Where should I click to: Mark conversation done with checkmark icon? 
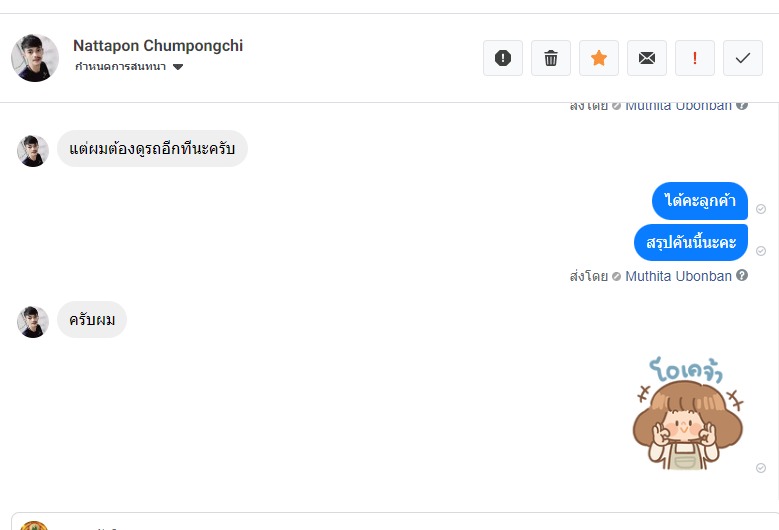(743, 58)
